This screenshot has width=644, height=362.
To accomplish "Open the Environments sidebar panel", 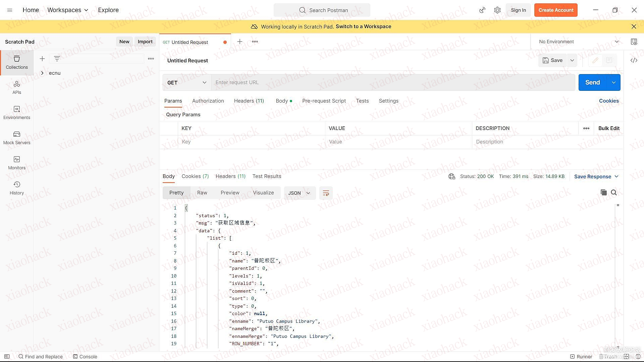I will (x=17, y=113).
